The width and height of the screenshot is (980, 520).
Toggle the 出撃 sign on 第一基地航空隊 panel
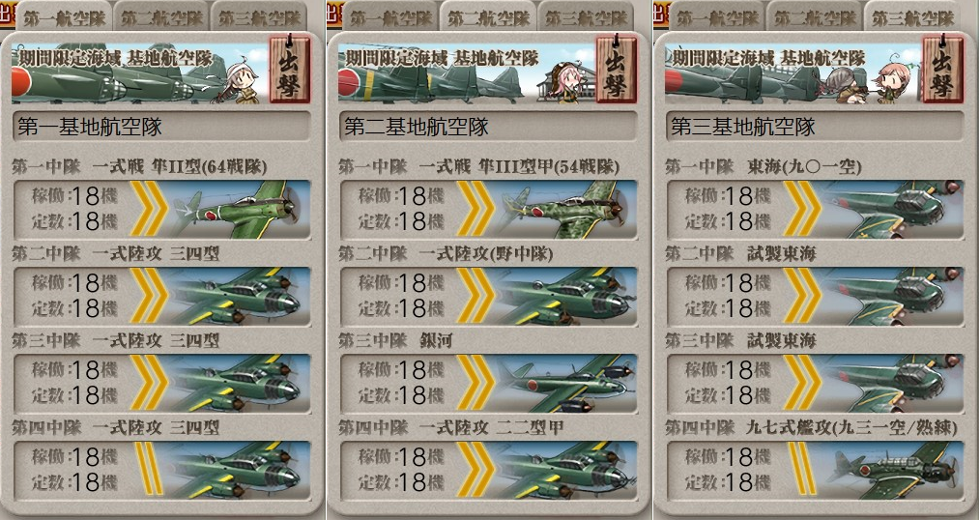click(x=289, y=69)
